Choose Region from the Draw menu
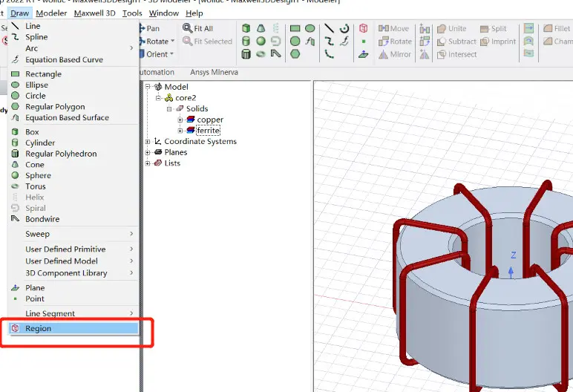The height and width of the screenshot is (392, 573). pyautogui.click(x=73, y=328)
